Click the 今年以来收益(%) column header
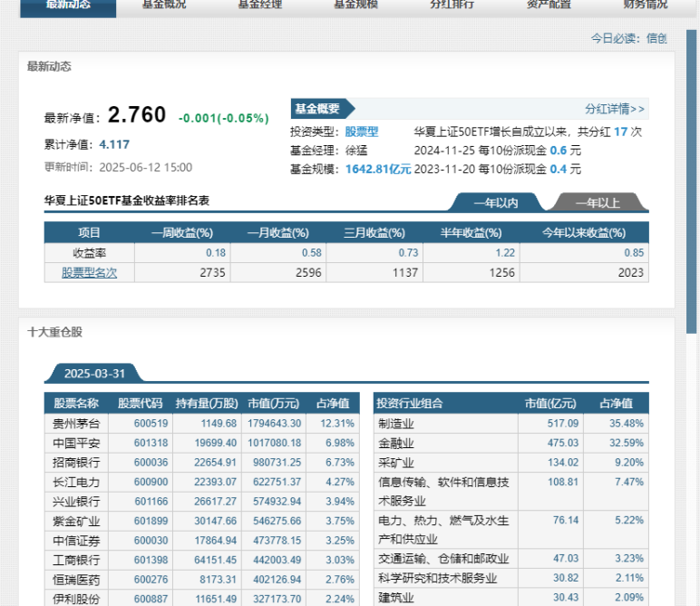Screen dimensions: 700x606 pos(584,232)
